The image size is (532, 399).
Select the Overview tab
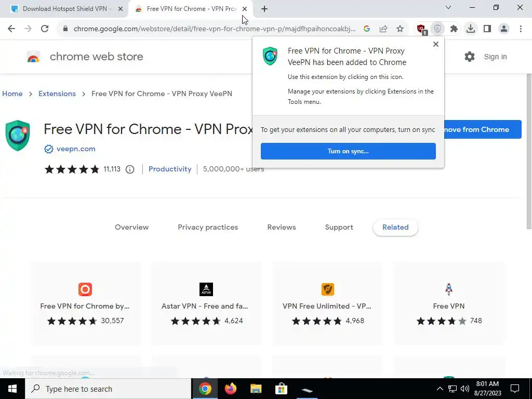pos(131,228)
